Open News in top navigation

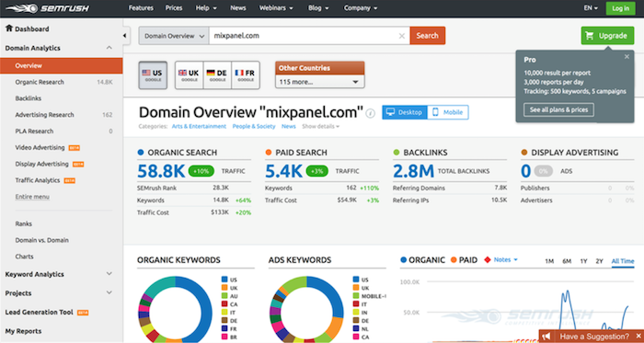pos(238,8)
